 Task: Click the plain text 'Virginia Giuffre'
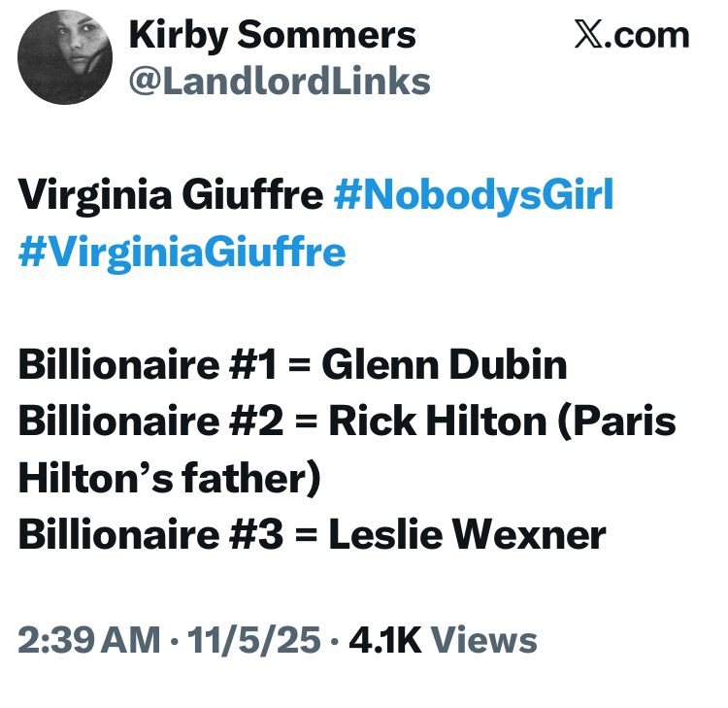click(170, 197)
